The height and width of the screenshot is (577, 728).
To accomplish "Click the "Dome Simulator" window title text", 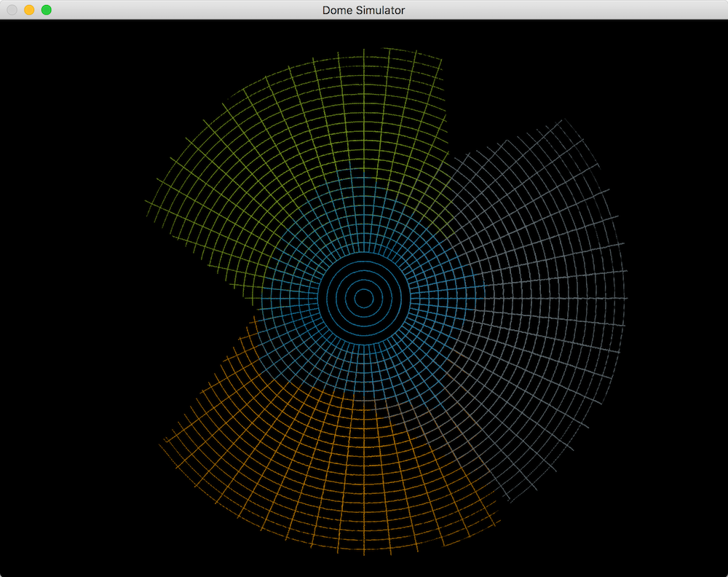I will [x=363, y=10].
